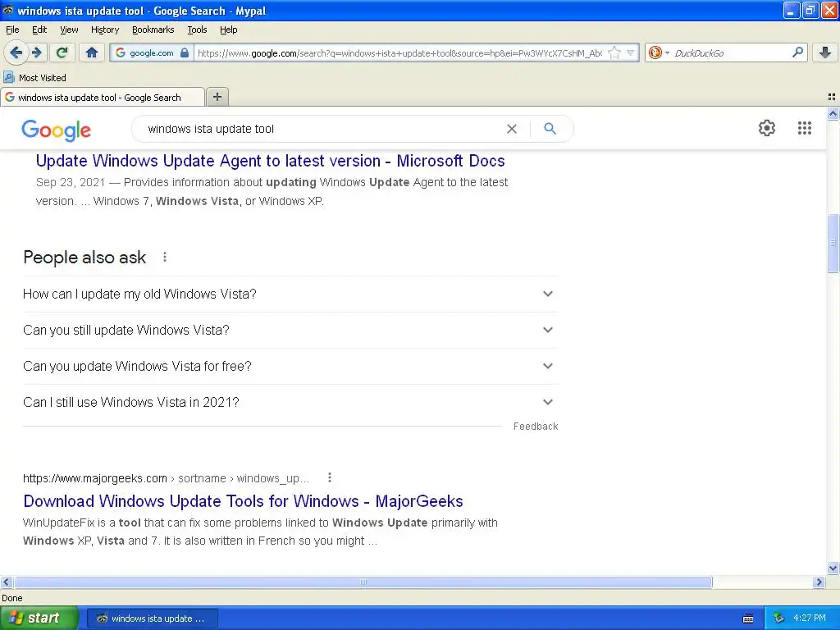Click the DuckDuckGo search field

click(x=729, y=53)
